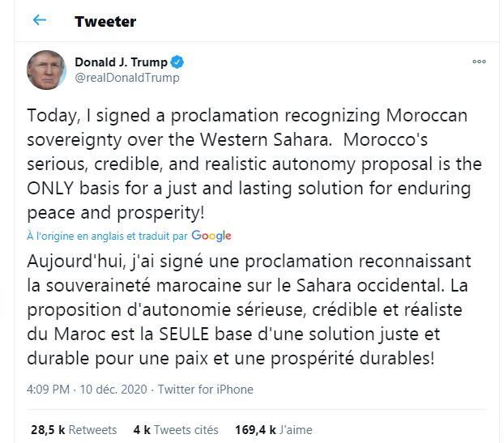This screenshot has width=504, height=443.
Task: Click the Google logo in translation credit
Action: (211, 236)
